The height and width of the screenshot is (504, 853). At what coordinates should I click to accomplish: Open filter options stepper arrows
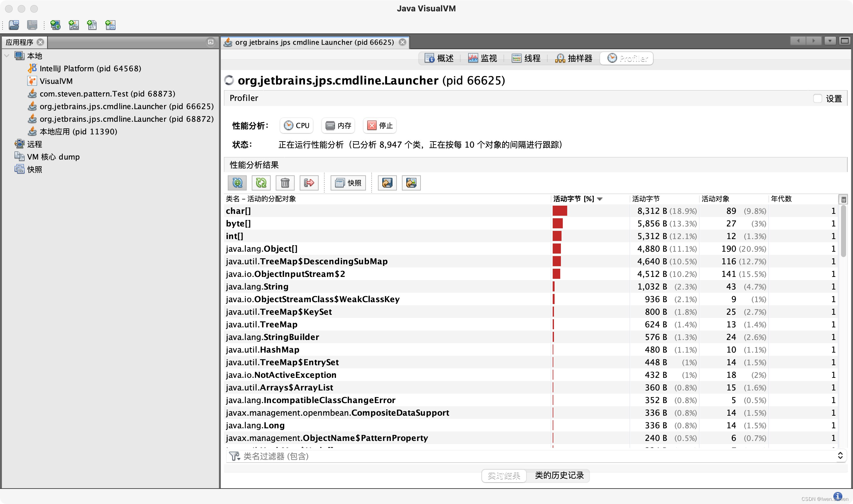pos(840,456)
